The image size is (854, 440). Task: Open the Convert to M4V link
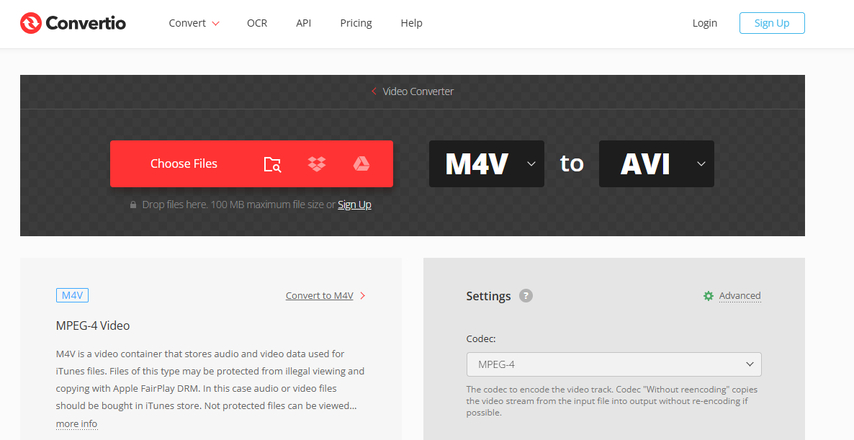point(325,296)
